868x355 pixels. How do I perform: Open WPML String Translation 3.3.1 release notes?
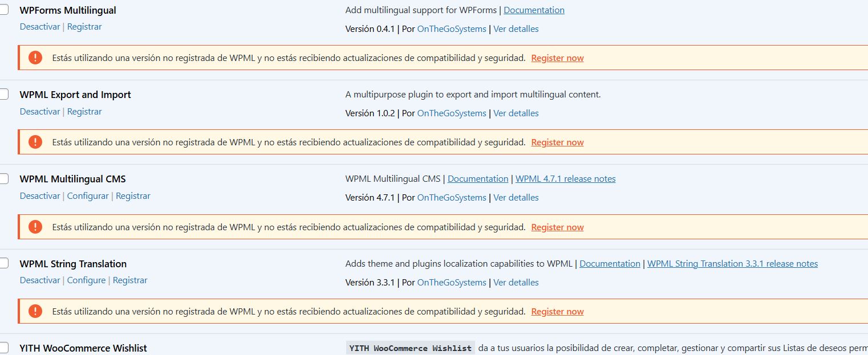coord(732,264)
